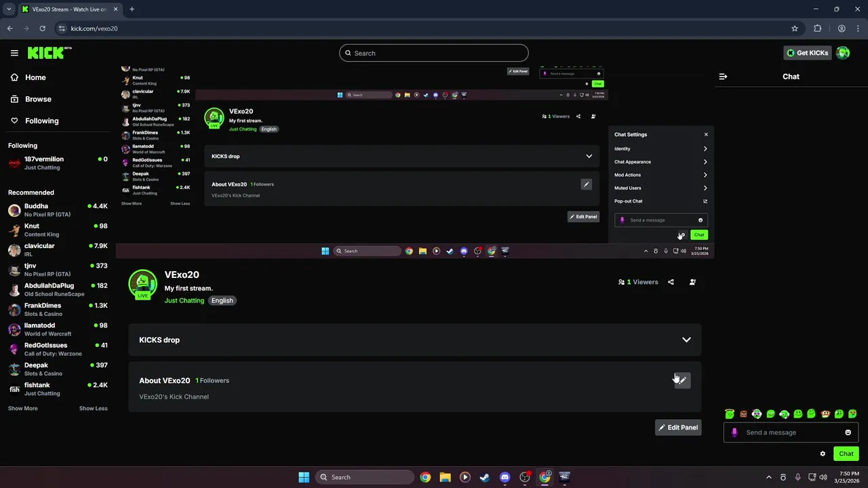This screenshot has height=488, width=868.
Task: Go back in Chrome
Action: pyautogui.click(x=9, y=28)
